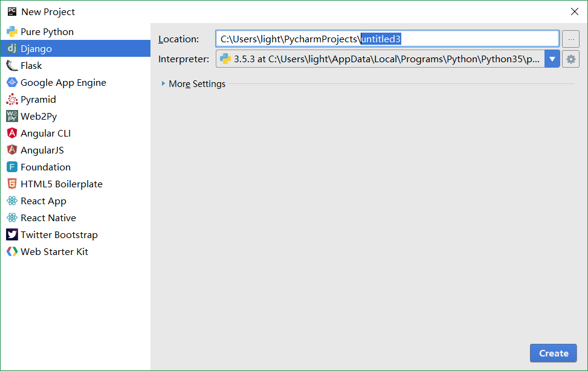This screenshot has height=371, width=588.
Task: Click the Pyramid project icon
Action: [12, 99]
